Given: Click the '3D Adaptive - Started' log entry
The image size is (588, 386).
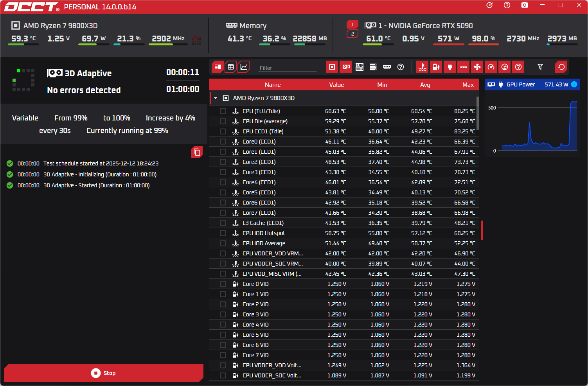Looking at the screenshot, I should pyautogui.click(x=97, y=185).
